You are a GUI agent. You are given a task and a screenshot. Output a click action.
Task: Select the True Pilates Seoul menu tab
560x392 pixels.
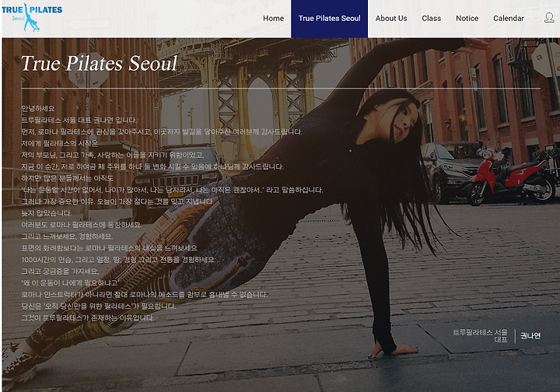[329, 19]
